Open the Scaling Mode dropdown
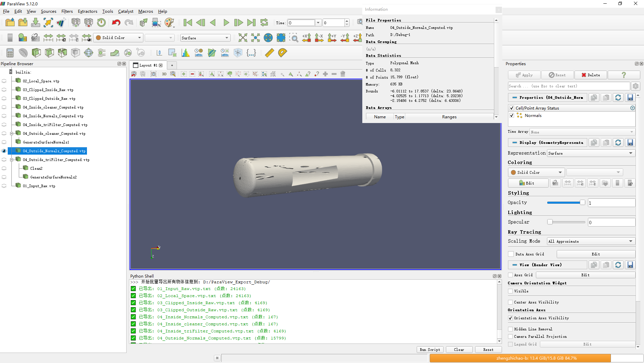Image resolution: width=644 pixels, height=363 pixels. (590, 241)
